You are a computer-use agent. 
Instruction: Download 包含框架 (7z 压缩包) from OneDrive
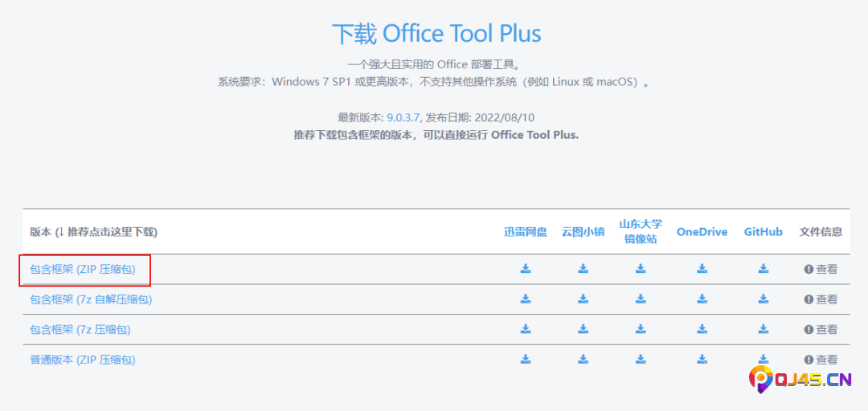(x=702, y=329)
